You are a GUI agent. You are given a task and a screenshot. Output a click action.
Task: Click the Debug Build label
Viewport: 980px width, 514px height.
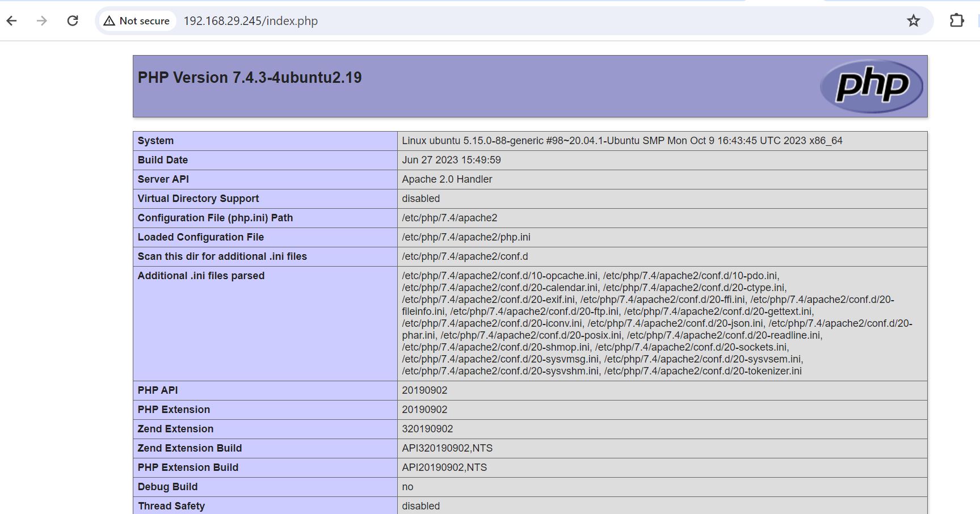point(167,487)
